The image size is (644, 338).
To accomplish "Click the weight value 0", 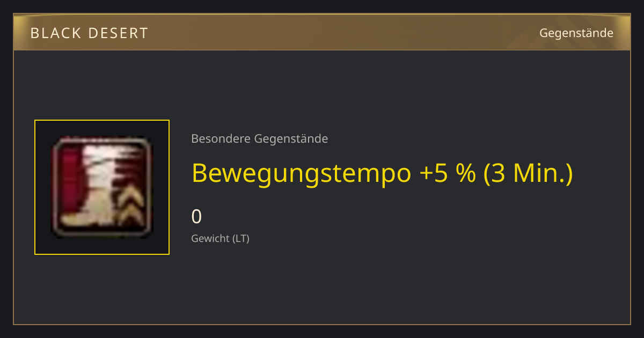I will click(x=196, y=217).
